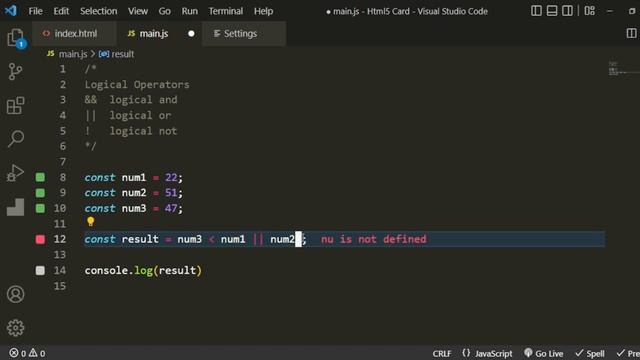Click the '|| logical or' comment line
Viewport: 640px width, 360px height.
[x=128, y=116]
